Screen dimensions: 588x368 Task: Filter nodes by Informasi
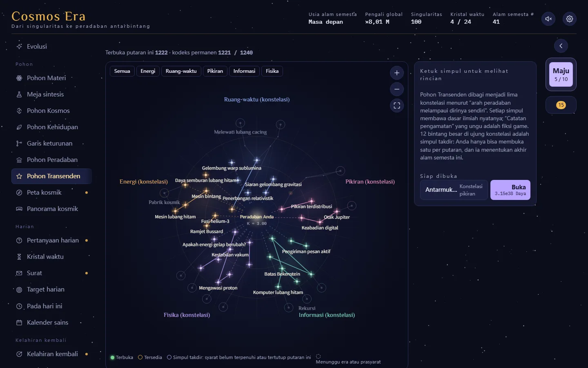click(x=244, y=71)
